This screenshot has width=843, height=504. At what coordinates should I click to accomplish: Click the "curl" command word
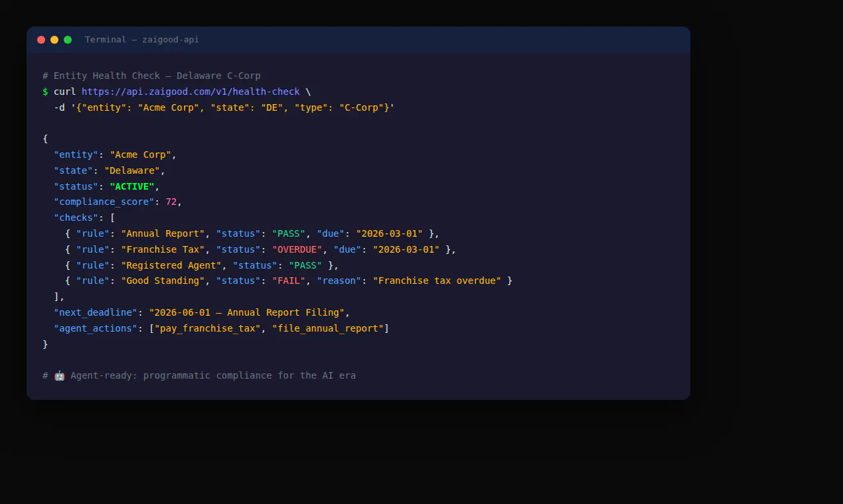pos(65,92)
